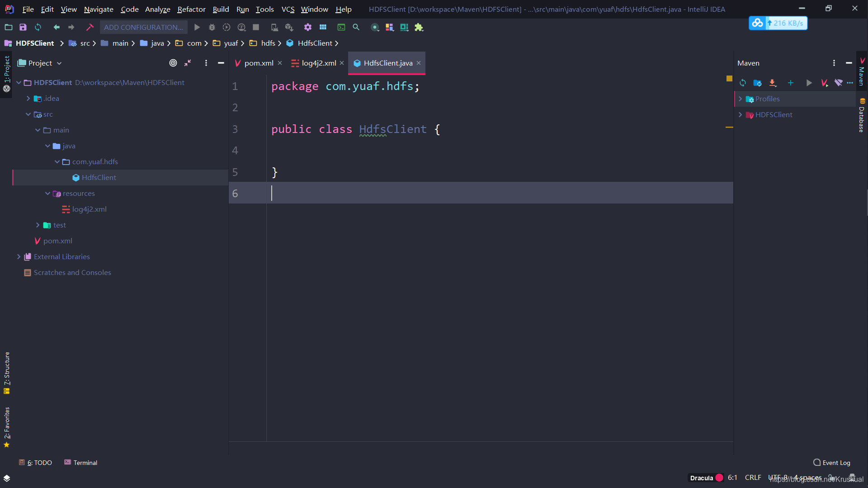Expand the .idea folder
The height and width of the screenshot is (488, 868).
click(x=28, y=98)
